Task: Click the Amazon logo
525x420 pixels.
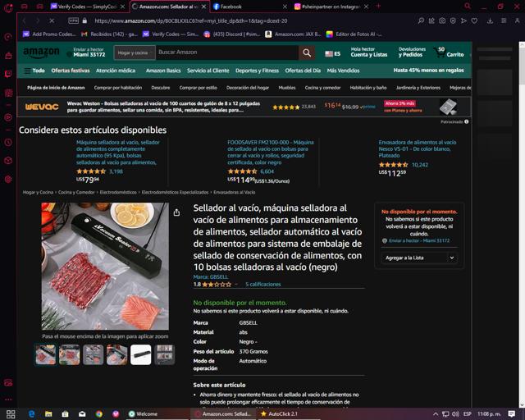Action: click(41, 52)
